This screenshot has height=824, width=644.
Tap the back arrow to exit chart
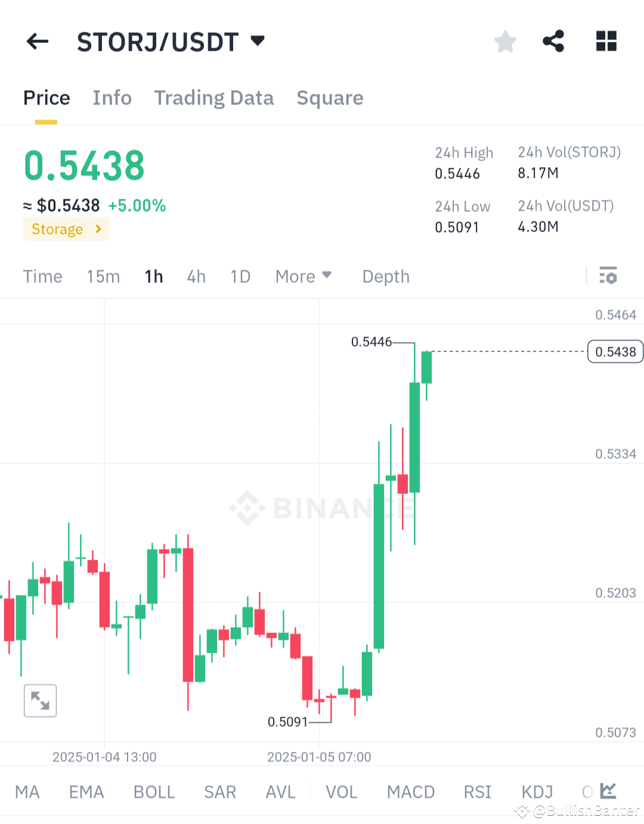coord(37,41)
